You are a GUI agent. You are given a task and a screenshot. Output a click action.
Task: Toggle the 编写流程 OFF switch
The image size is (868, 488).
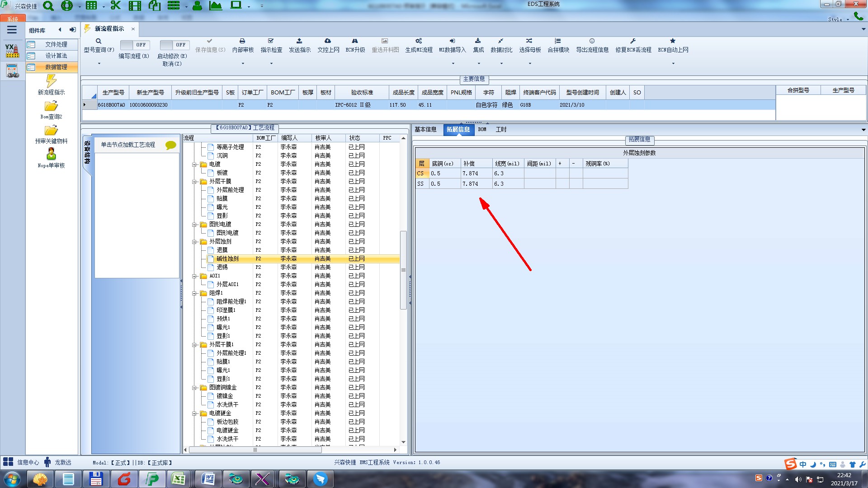pos(134,45)
